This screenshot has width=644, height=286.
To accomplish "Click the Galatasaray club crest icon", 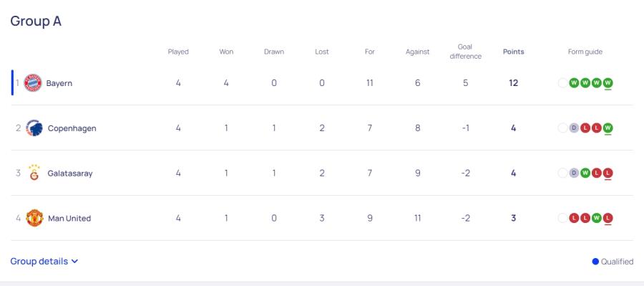I will coord(34,173).
